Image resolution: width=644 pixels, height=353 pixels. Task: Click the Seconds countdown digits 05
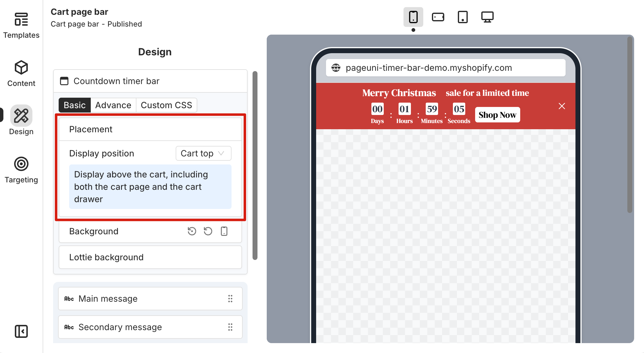(459, 109)
